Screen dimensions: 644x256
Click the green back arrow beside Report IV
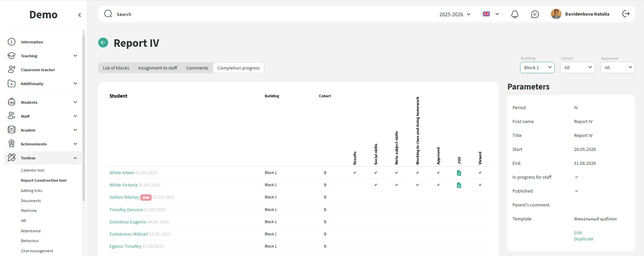pyautogui.click(x=103, y=43)
